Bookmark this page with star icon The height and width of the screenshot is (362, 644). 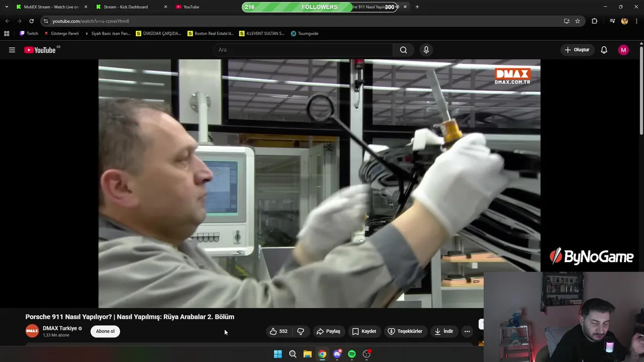click(x=578, y=21)
